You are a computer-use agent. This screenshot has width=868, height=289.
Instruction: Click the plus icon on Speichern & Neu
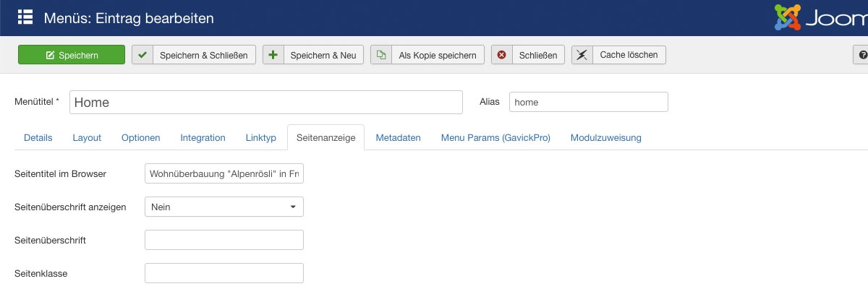point(273,55)
